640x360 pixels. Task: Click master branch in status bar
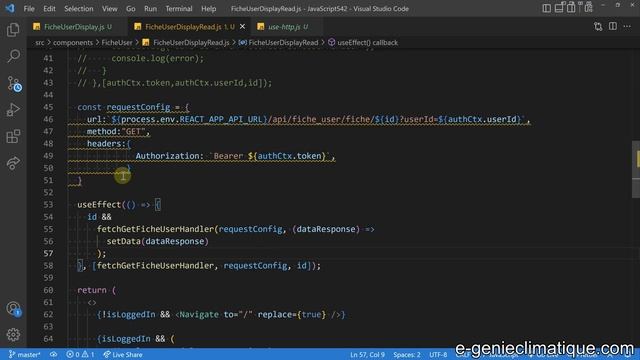(24, 355)
